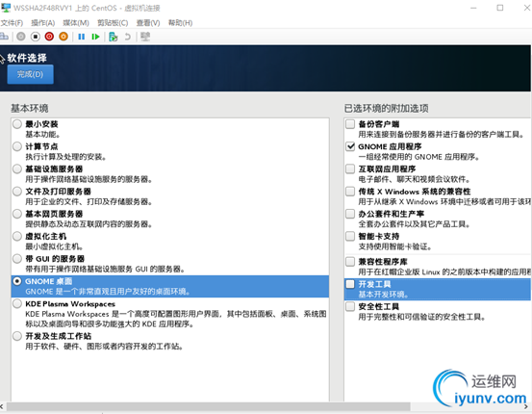Image resolution: width=532 pixels, height=414 pixels.
Task: Check the 互联网应用程序 checkbox
Action: click(x=350, y=168)
